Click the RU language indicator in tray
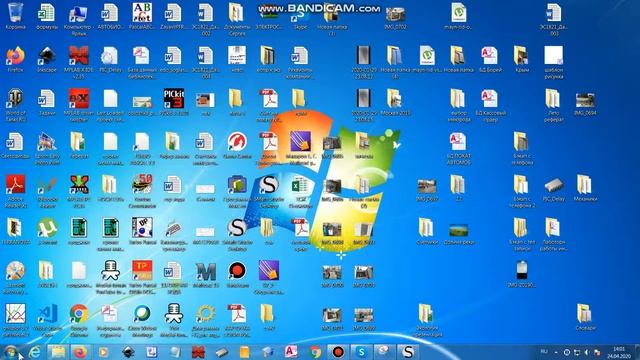 click(544, 351)
